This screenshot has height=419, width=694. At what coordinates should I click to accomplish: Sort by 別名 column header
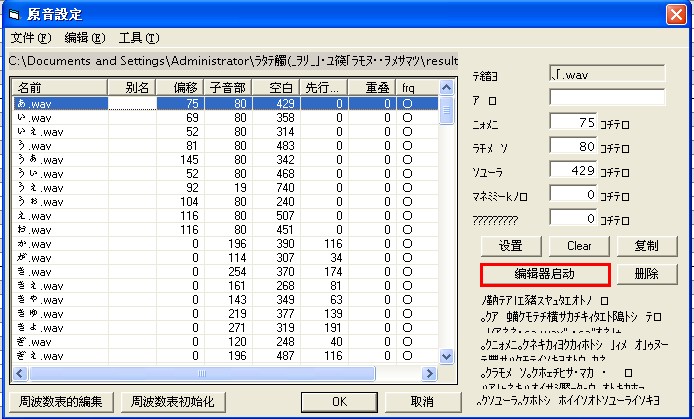click(132, 88)
